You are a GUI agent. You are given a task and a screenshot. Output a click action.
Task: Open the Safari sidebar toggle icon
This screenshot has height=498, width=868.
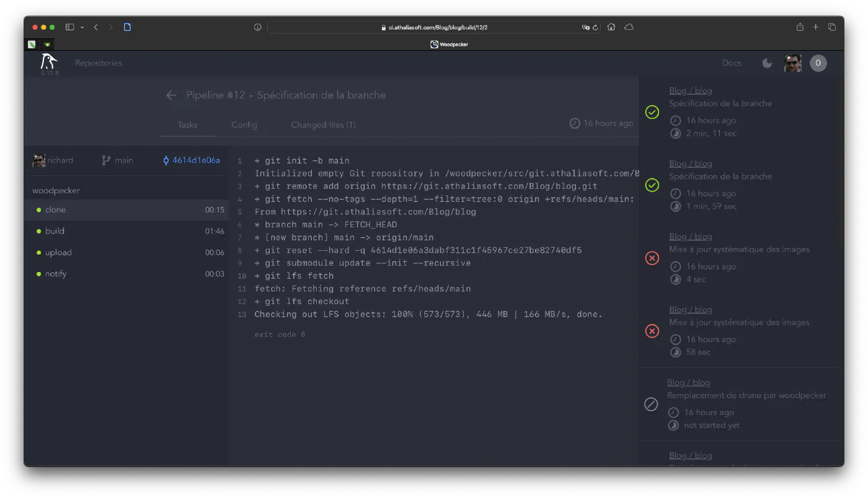pos(70,27)
